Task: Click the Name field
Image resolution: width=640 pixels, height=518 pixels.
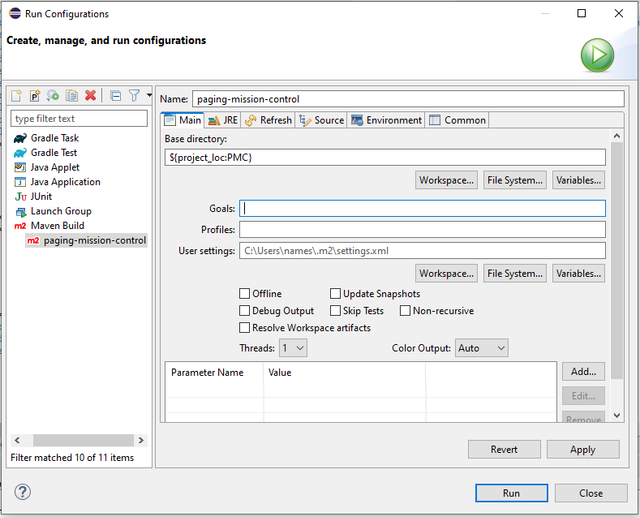Action: [408, 99]
